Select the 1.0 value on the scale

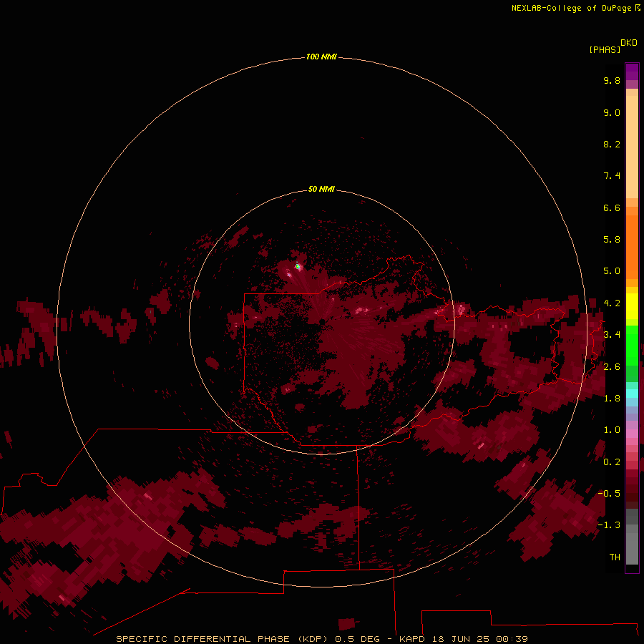tap(612, 430)
